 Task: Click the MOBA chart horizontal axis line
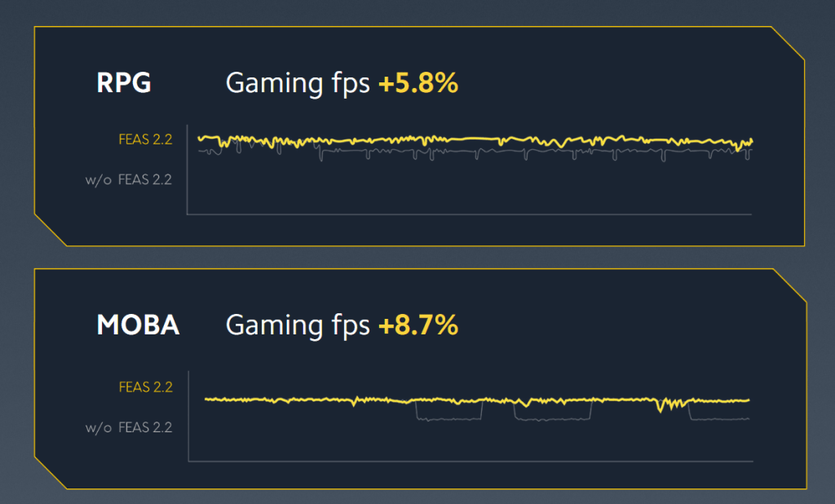pyautogui.click(x=469, y=461)
